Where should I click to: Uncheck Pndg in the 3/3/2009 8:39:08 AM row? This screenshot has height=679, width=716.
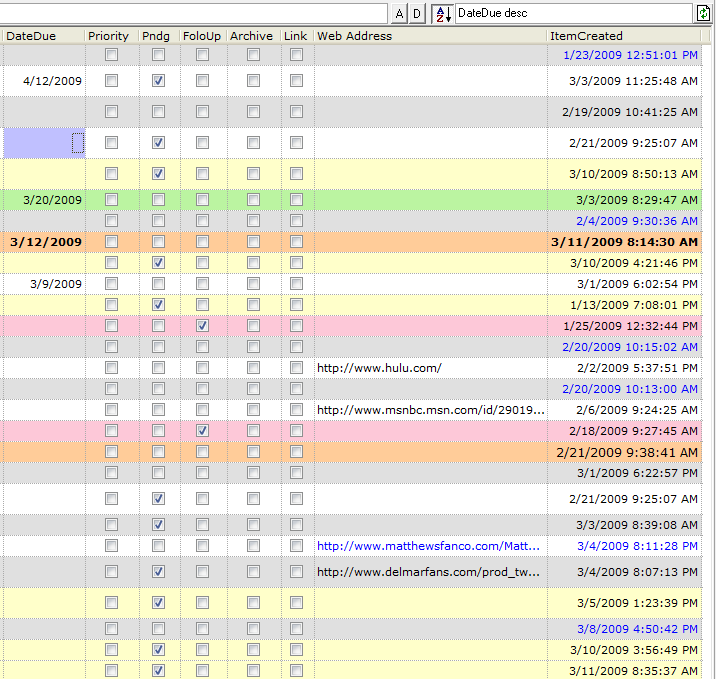[158, 525]
